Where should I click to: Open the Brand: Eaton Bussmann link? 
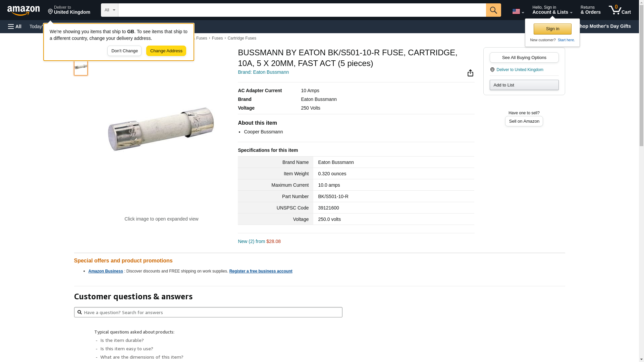tap(263, 72)
